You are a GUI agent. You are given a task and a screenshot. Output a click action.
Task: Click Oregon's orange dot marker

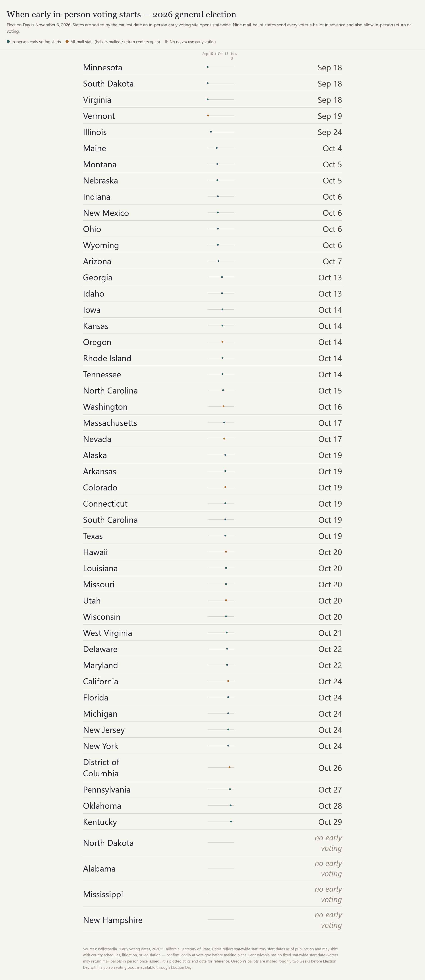223,342
